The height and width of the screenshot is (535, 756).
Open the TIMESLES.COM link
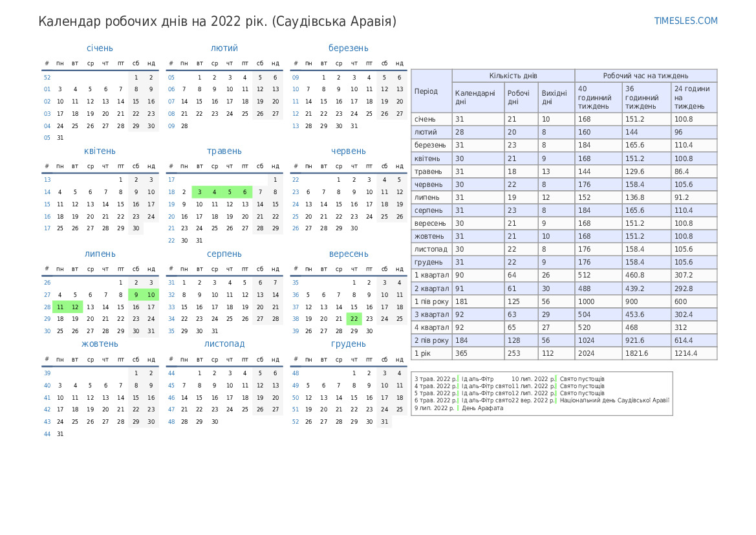tap(686, 21)
